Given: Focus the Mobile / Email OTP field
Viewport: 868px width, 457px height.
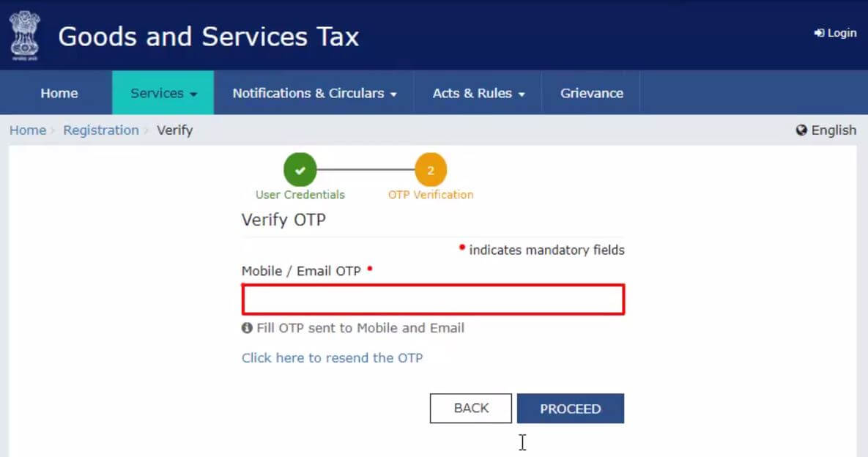Looking at the screenshot, I should click(x=433, y=300).
